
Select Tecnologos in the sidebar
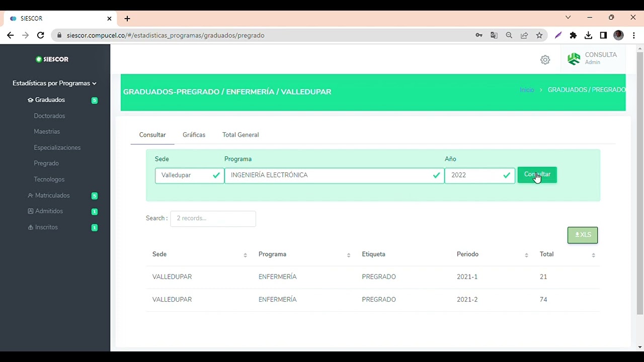(49, 179)
